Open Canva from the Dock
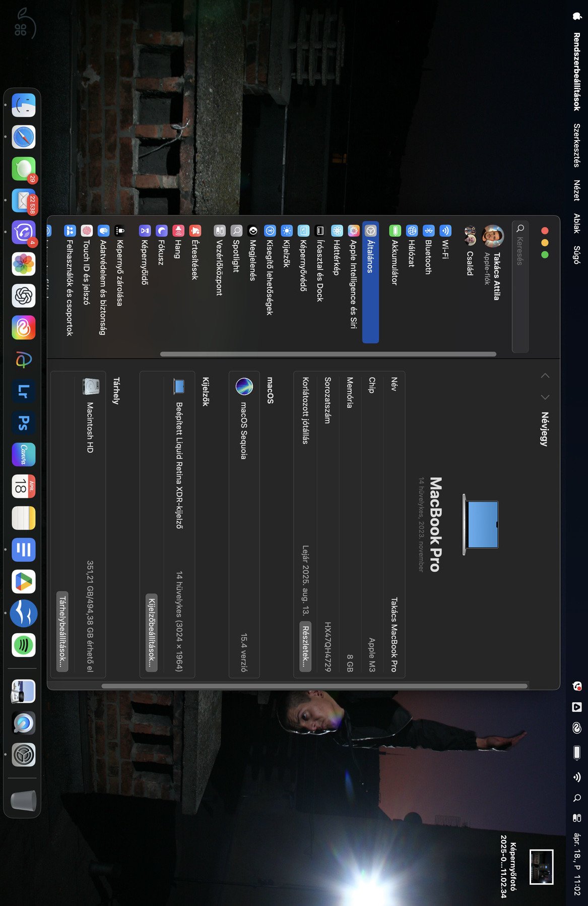 [23, 455]
